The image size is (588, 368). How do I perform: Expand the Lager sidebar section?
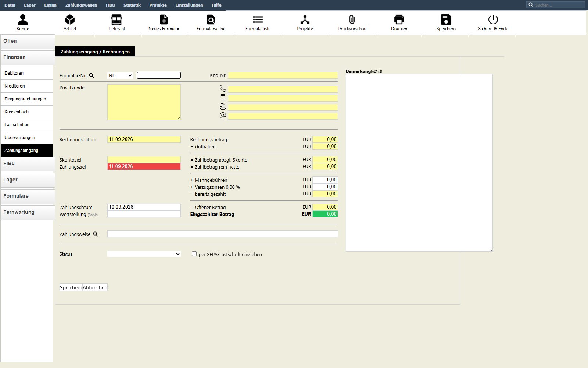pyautogui.click(x=28, y=180)
